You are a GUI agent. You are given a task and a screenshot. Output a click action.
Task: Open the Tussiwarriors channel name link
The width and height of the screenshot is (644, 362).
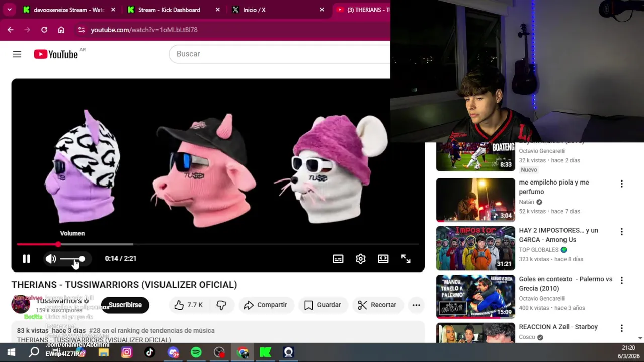[59, 301]
